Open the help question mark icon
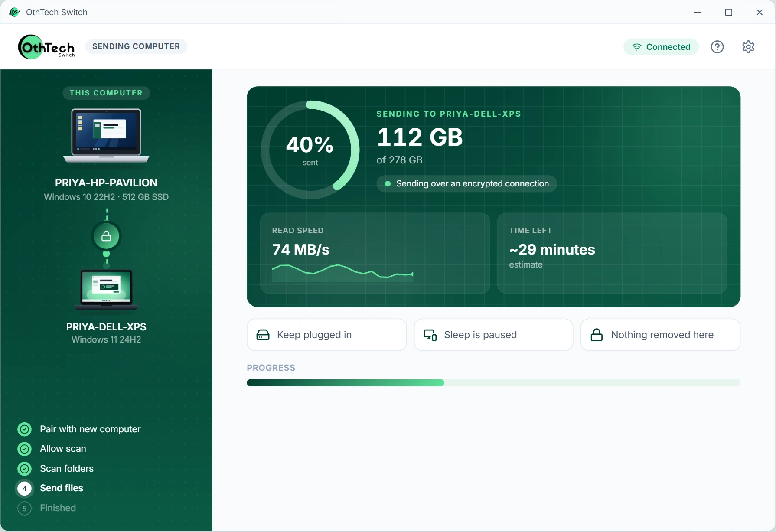This screenshot has width=776, height=532. (717, 47)
